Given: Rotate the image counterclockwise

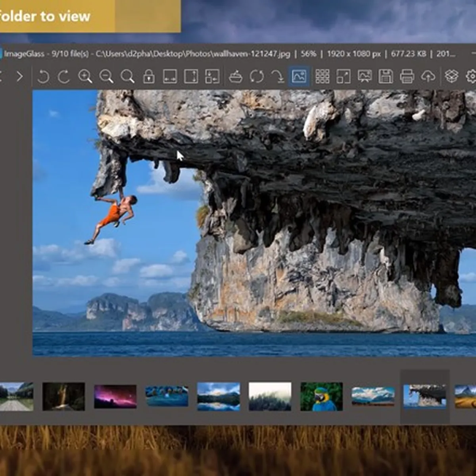Looking at the screenshot, I should pyautogui.click(x=43, y=76).
